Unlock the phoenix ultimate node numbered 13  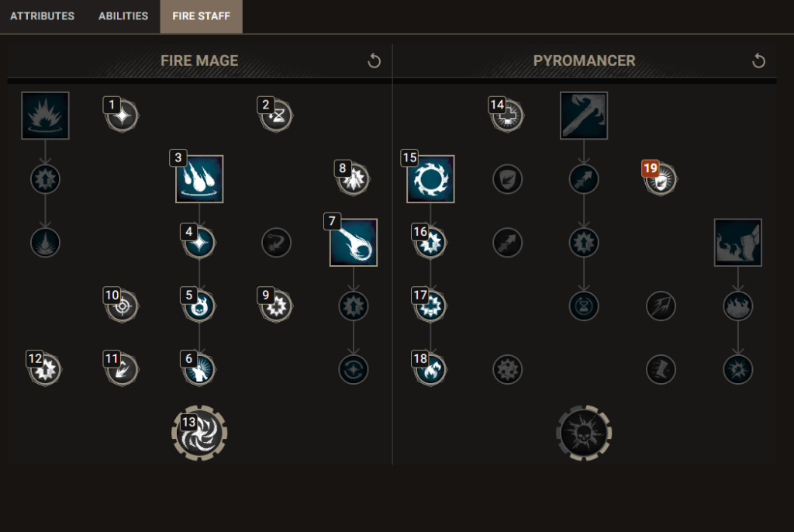199,432
